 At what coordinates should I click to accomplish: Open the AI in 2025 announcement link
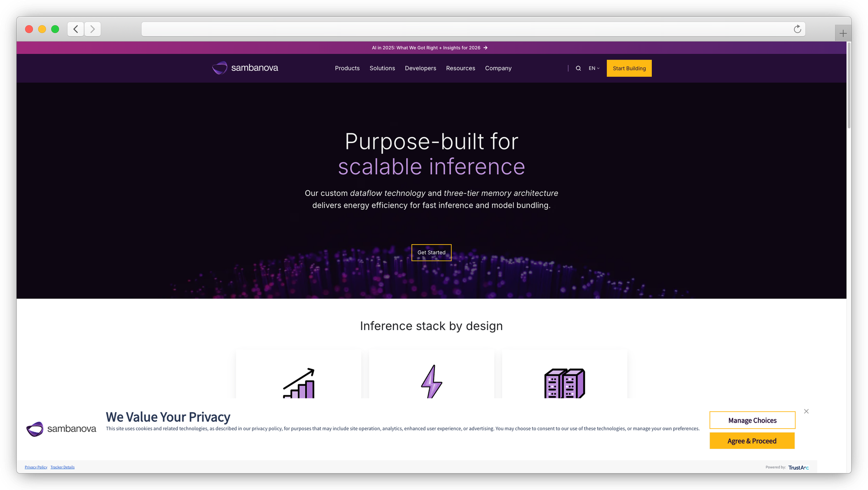pos(430,48)
